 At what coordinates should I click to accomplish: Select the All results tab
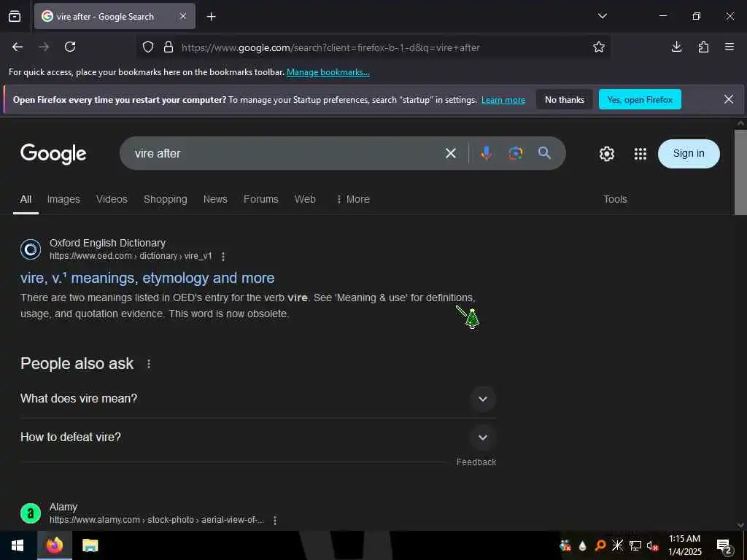pyautogui.click(x=26, y=199)
